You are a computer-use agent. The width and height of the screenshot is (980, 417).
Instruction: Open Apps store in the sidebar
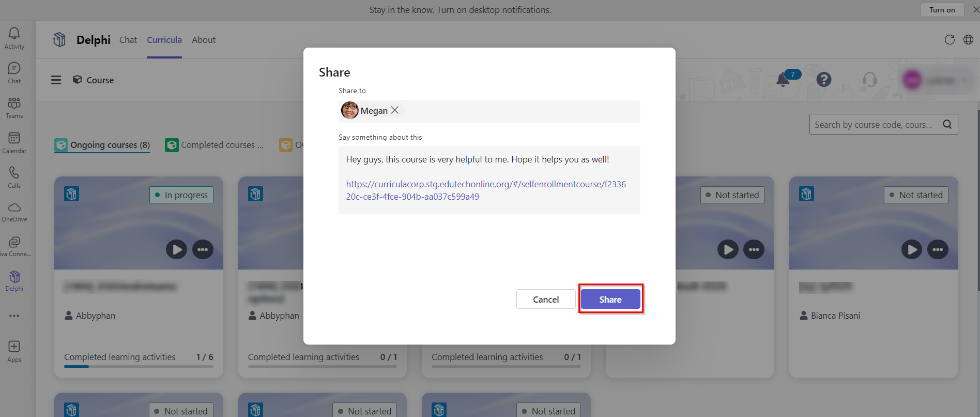click(14, 352)
